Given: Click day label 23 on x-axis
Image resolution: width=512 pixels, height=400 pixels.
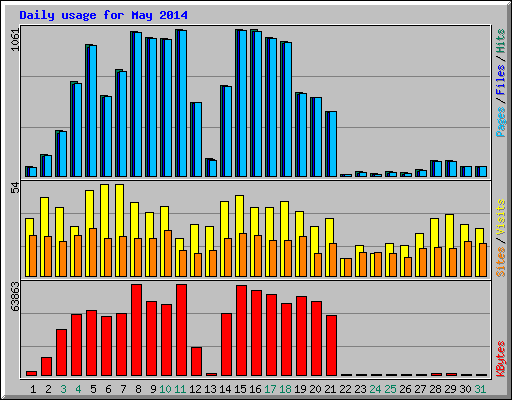Looking at the screenshot, I should click(360, 389).
